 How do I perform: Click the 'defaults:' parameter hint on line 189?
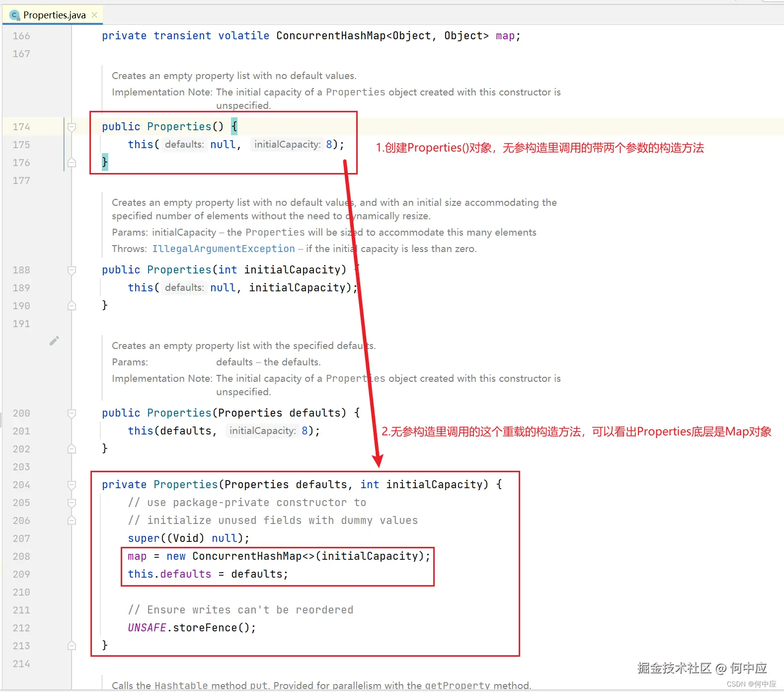184,288
